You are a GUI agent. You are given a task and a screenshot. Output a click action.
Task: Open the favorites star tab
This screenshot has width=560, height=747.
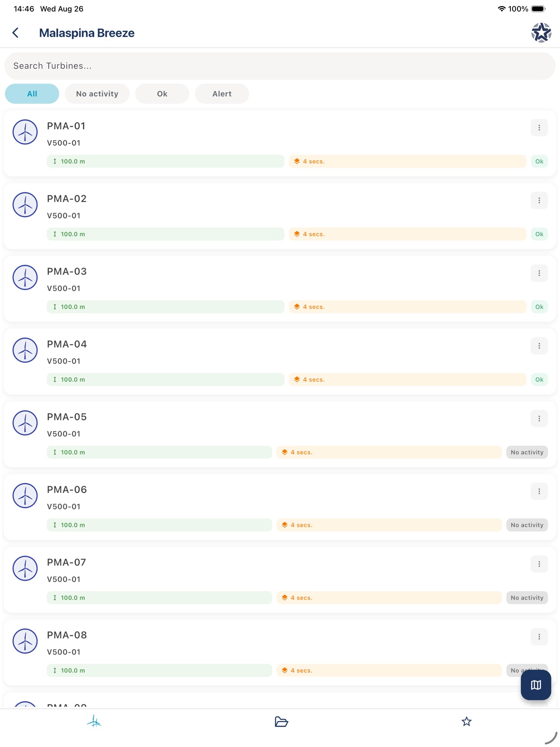[x=466, y=721]
